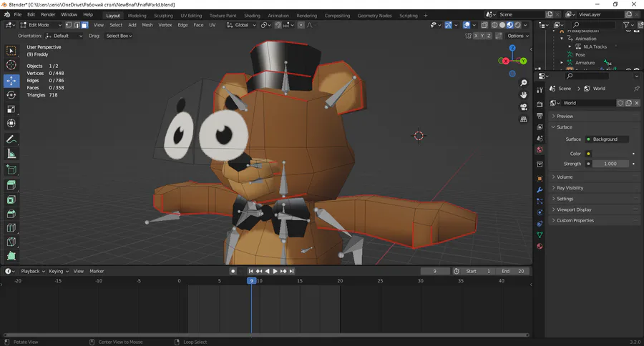Open the Object Data green triangle tab

pyautogui.click(x=540, y=234)
